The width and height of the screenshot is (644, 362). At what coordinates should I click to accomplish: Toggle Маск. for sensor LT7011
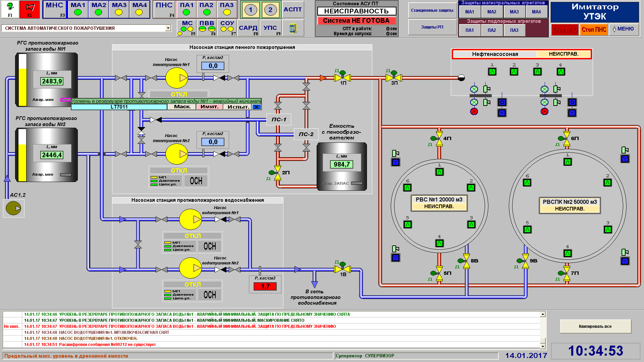[182, 107]
